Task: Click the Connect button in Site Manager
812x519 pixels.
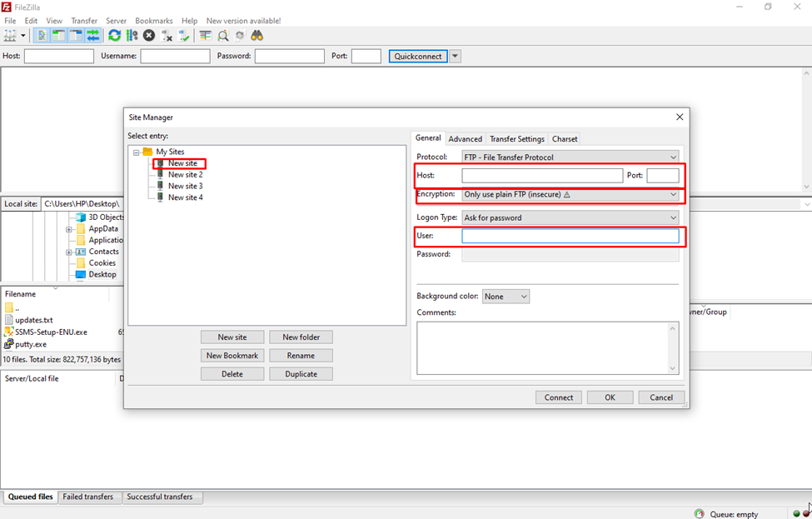Action: tap(559, 397)
